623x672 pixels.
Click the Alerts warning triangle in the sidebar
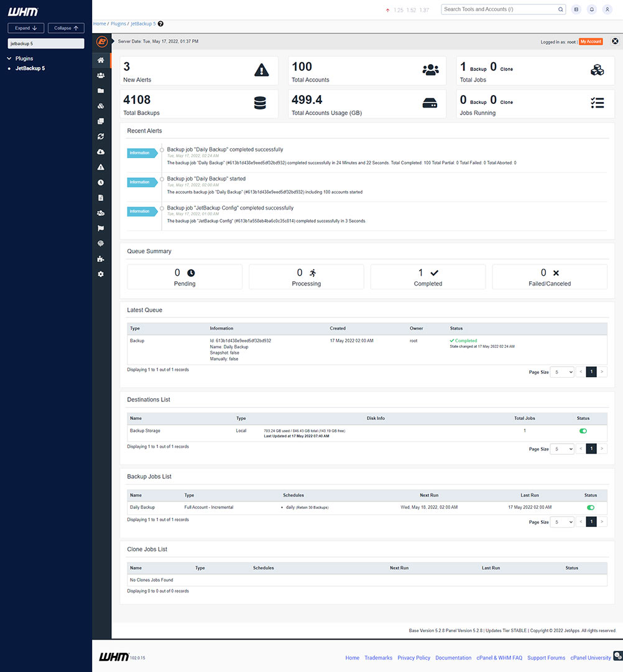[x=101, y=166]
